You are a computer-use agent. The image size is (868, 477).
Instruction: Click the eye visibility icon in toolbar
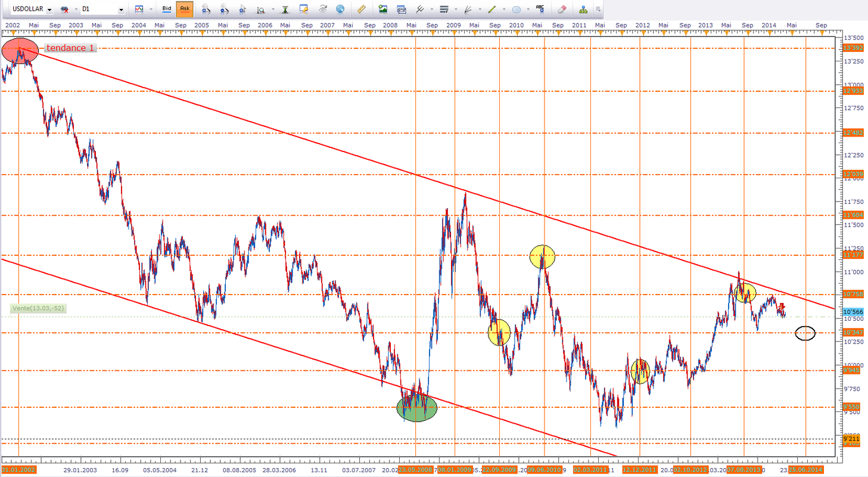coord(323,10)
